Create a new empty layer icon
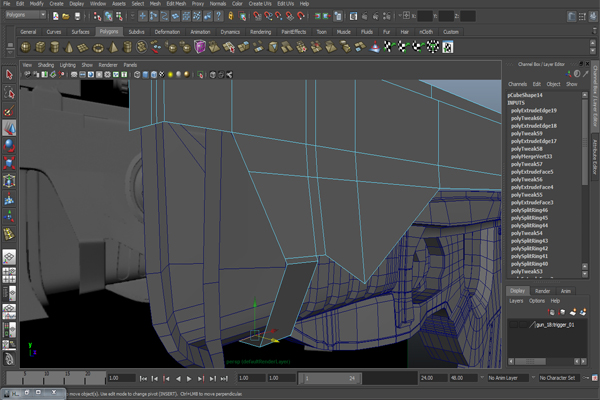Image resolution: width=600 pixels, height=400 pixels. [573, 312]
